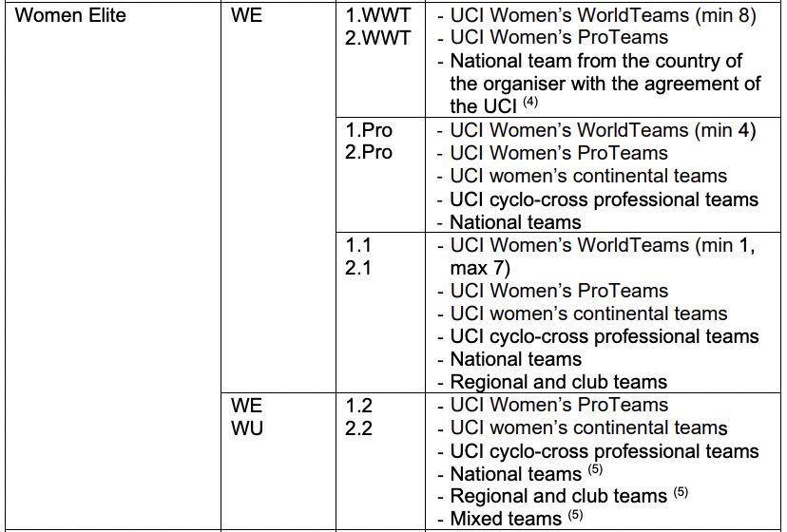Select the 2.WWT class code
The height and width of the screenshot is (532, 787).
[x=377, y=38]
